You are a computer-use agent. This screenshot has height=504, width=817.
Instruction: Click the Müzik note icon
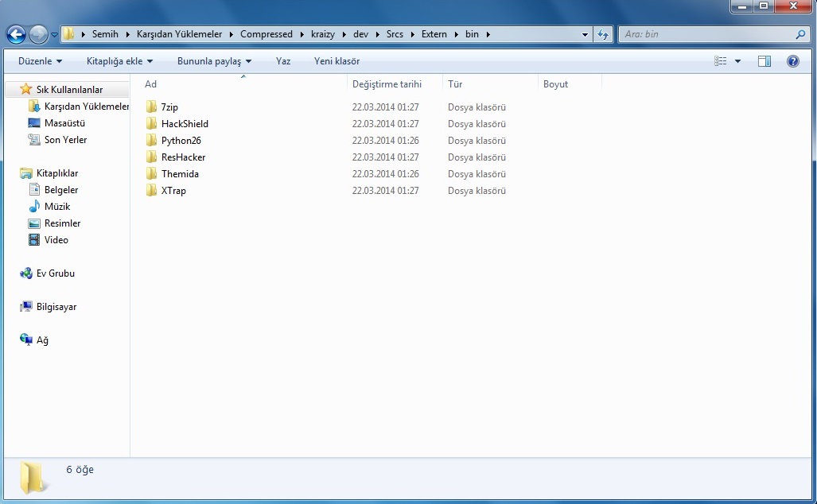[x=34, y=206]
